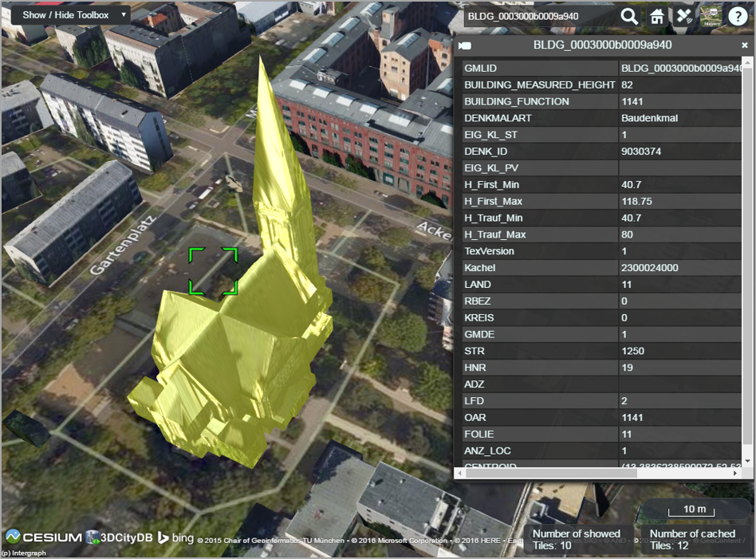Screen dimensions: 756x559
Task: Close the BLDG info panel
Action: (x=744, y=45)
